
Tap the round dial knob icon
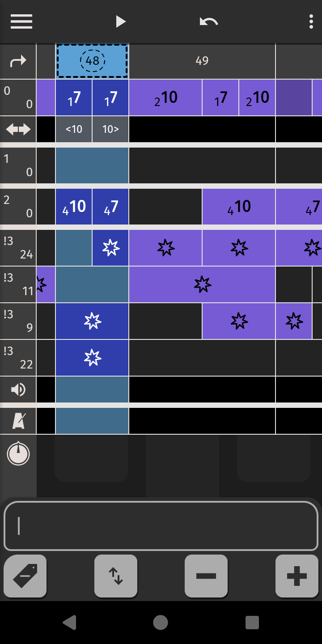pyautogui.click(x=18, y=453)
